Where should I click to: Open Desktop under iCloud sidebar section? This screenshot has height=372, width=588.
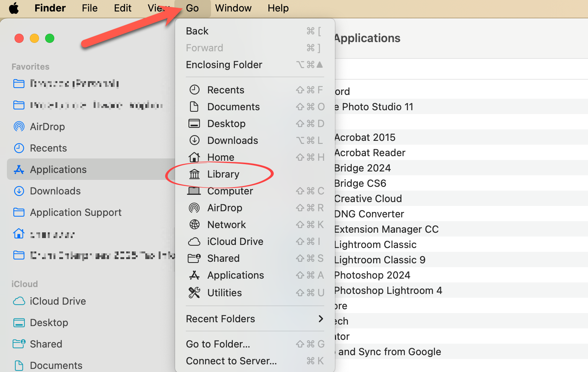[x=49, y=323]
